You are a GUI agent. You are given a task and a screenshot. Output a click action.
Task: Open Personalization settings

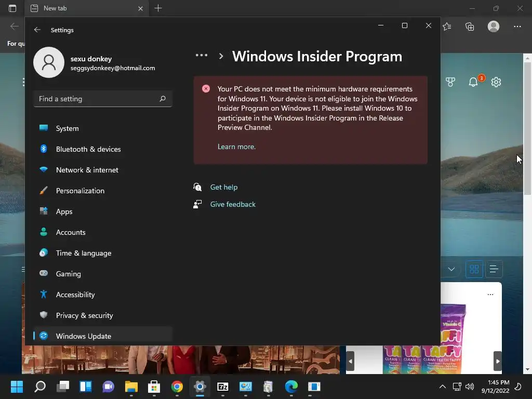(x=103, y=191)
